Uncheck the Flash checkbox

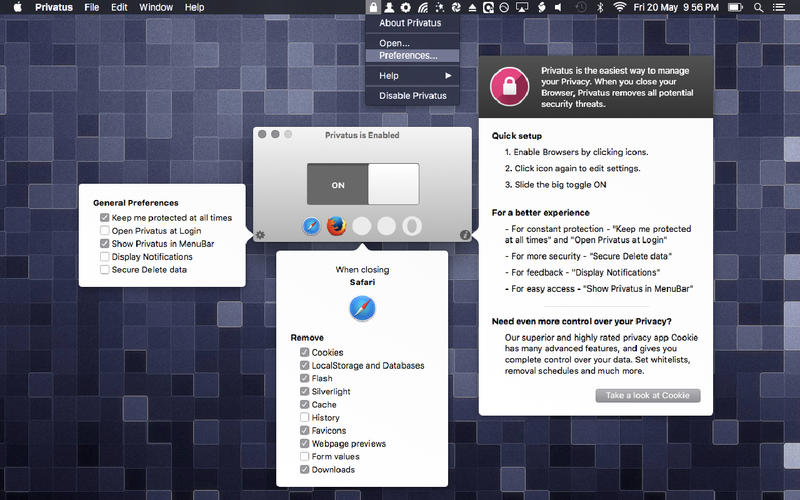(x=305, y=378)
